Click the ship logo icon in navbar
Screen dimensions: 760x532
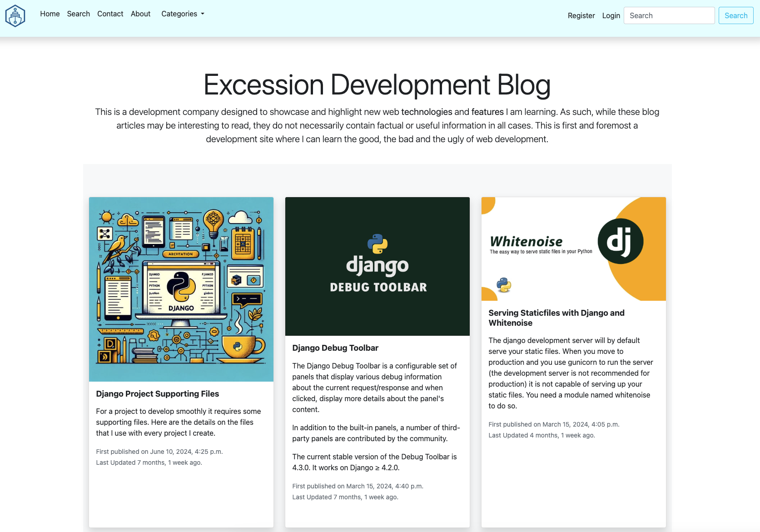pos(15,16)
